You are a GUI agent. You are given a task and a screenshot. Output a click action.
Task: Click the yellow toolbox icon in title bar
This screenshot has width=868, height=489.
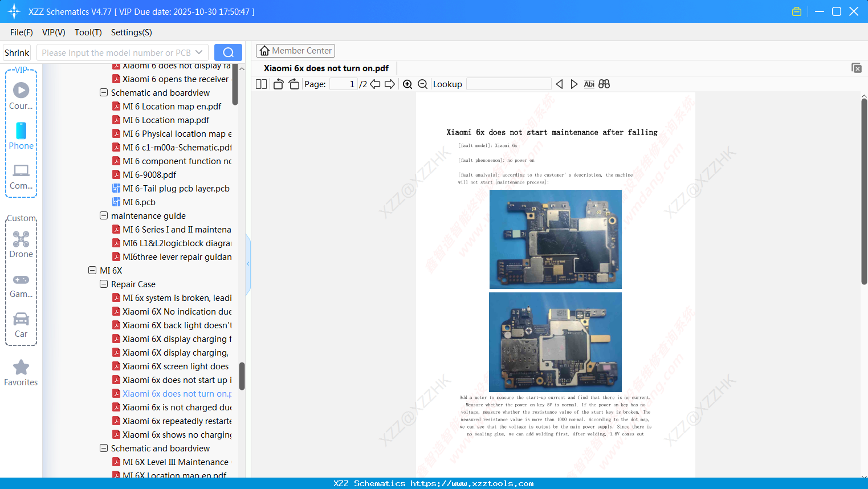tap(797, 11)
